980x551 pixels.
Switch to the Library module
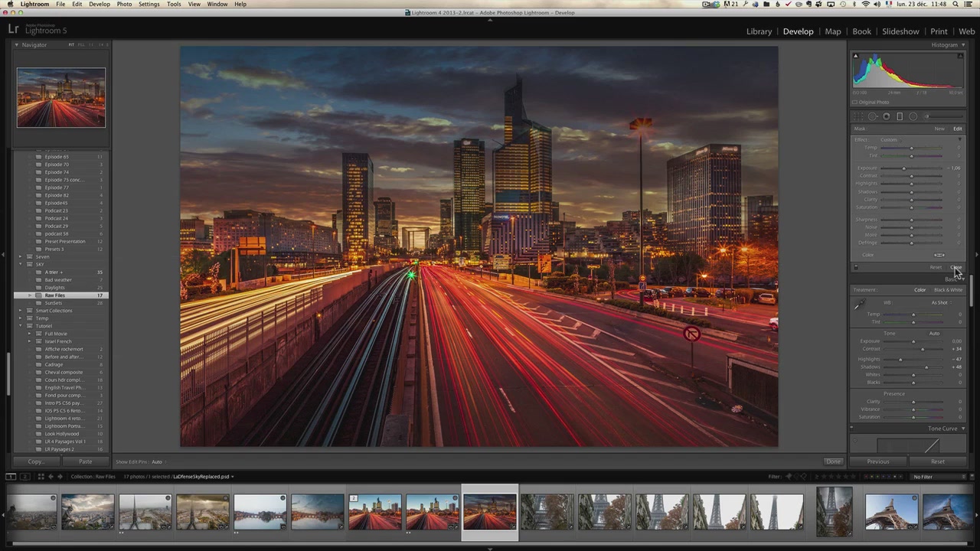click(x=759, y=31)
